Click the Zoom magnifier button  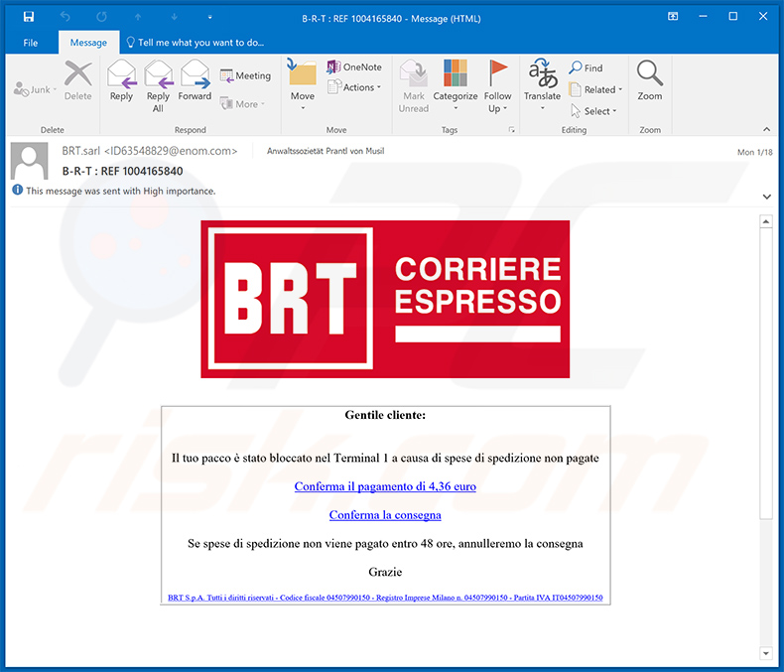coord(649,80)
